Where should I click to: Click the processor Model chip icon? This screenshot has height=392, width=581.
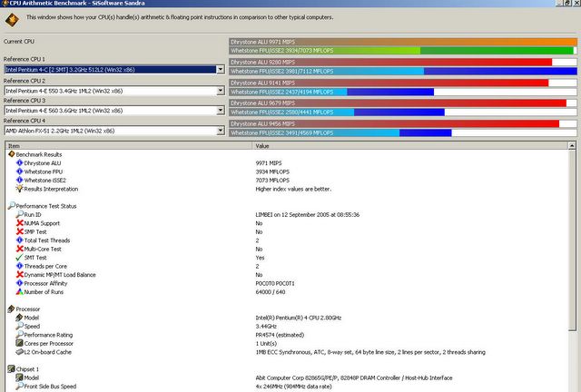click(20, 318)
